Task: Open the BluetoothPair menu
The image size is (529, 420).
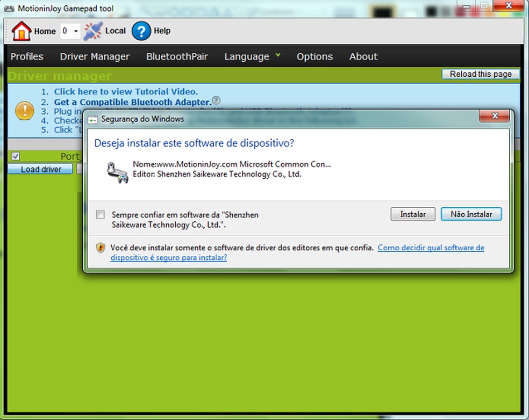Action: [x=177, y=56]
